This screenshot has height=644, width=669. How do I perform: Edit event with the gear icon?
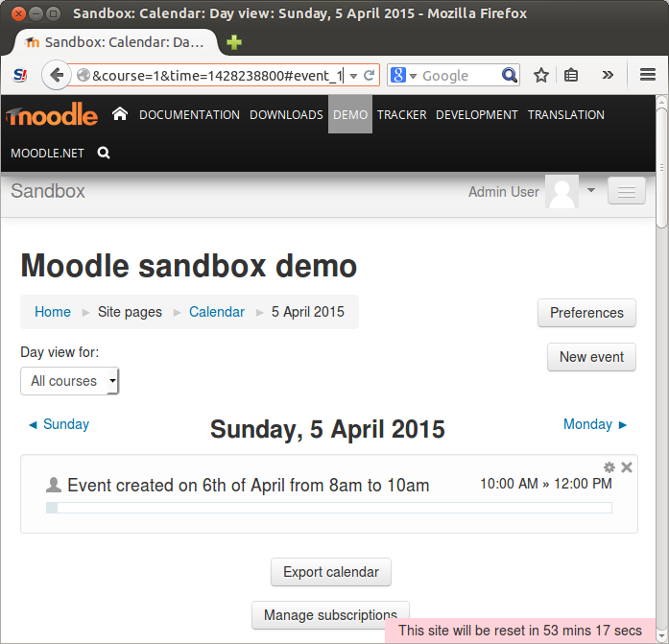point(609,467)
